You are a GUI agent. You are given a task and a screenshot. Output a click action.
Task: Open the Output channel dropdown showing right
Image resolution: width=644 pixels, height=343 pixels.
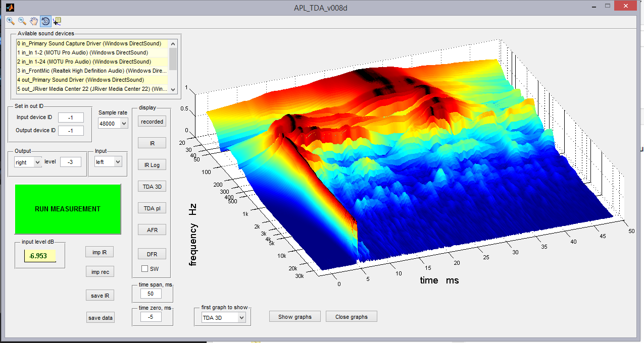[x=28, y=162]
